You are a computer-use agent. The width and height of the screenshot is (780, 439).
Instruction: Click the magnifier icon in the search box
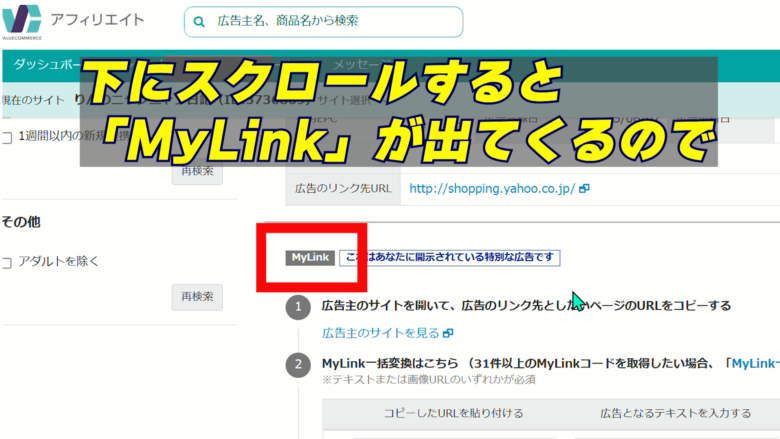[x=201, y=21]
